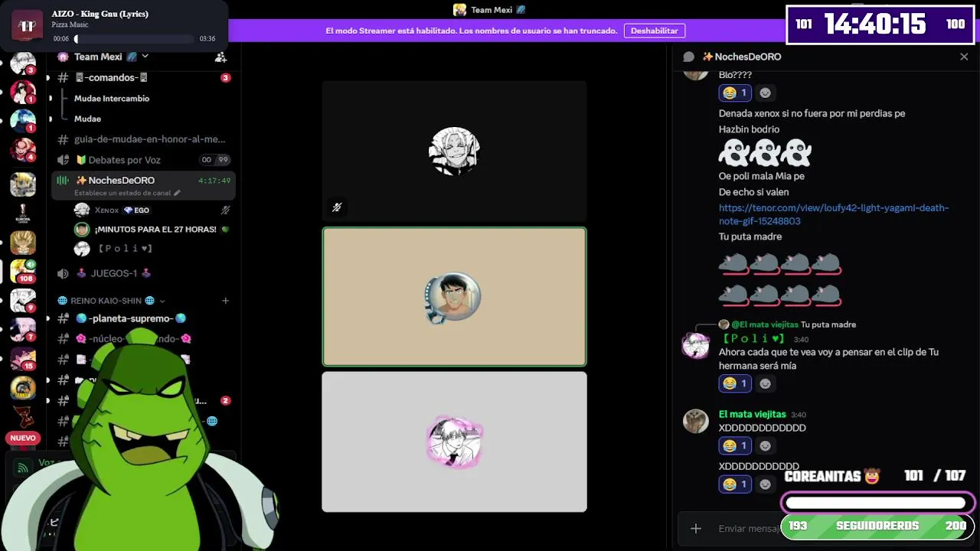
Task: Open the Mudae Intercambio thread
Action: [x=112, y=98]
